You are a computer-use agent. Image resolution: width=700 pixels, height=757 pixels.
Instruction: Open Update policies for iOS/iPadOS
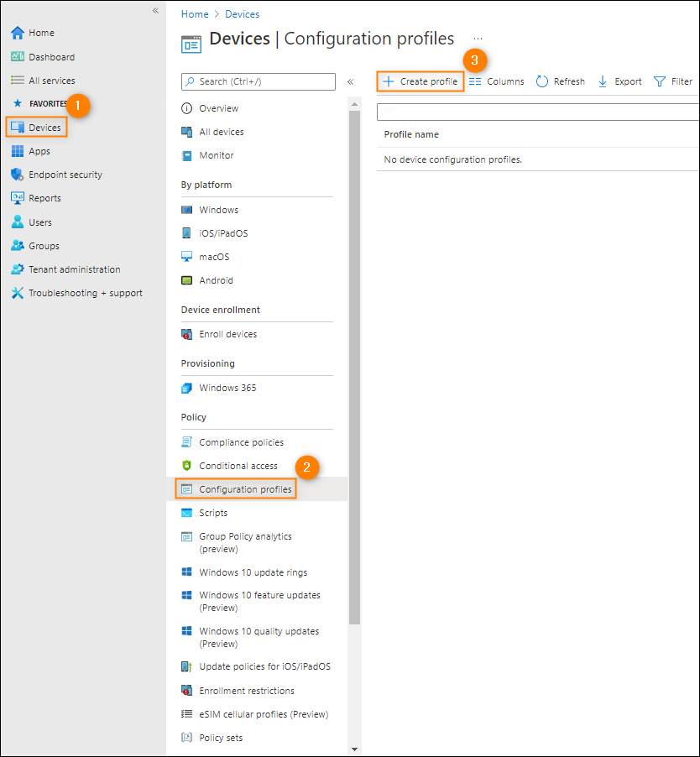[265, 666]
